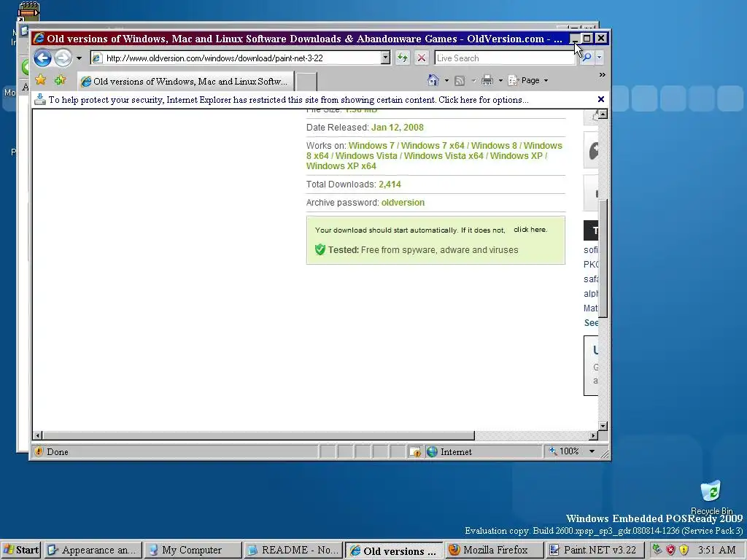Close the security information bar
The width and height of the screenshot is (747, 560).
[601, 99]
